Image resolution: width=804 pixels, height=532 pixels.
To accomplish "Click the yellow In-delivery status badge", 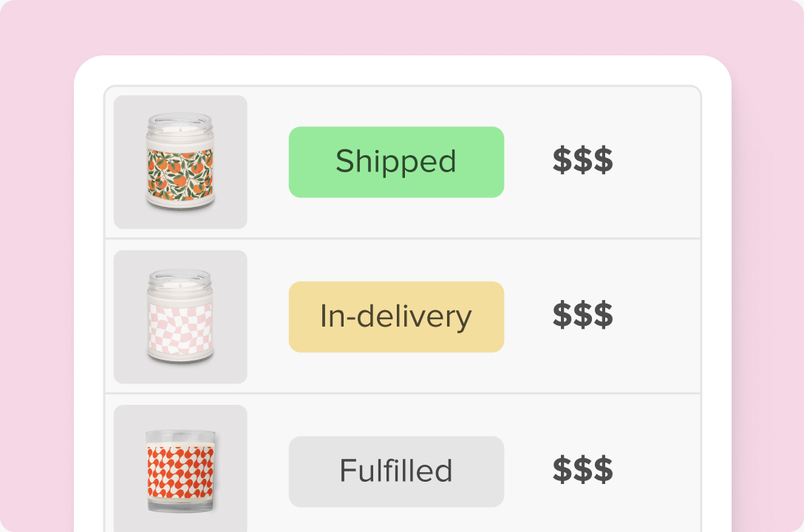I will tap(396, 317).
